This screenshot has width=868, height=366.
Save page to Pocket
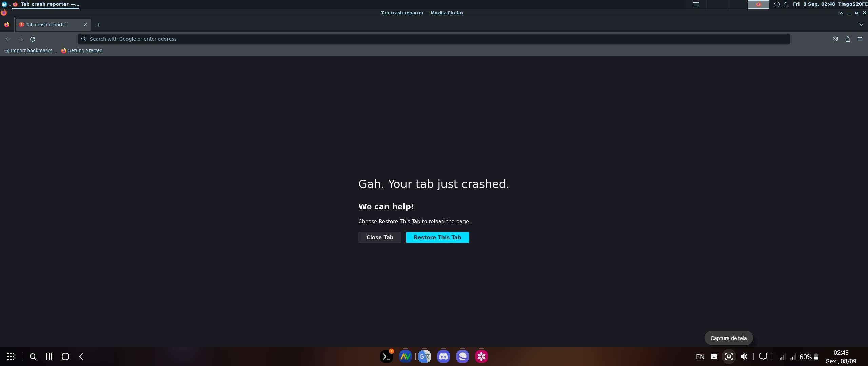point(835,39)
